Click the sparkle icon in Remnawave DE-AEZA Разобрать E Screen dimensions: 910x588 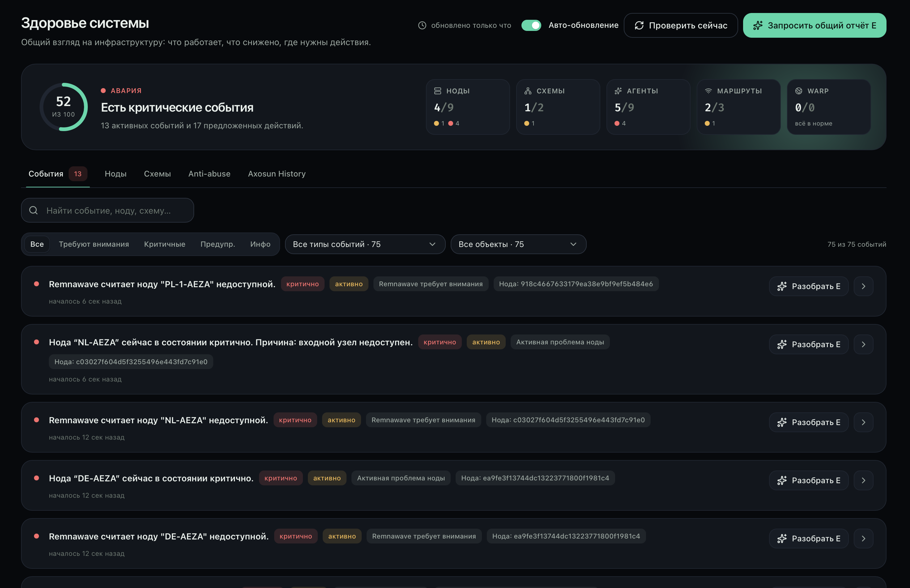pos(782,538)
